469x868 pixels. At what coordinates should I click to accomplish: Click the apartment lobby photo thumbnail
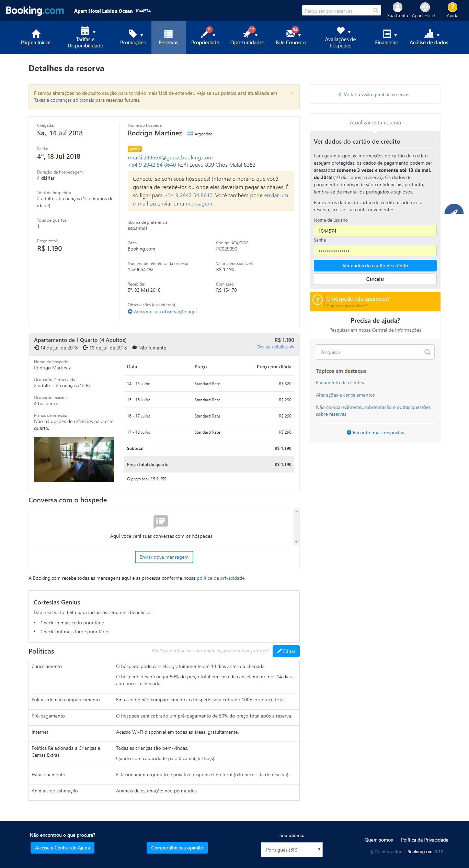pyautogui.click(x=74, y=459)
